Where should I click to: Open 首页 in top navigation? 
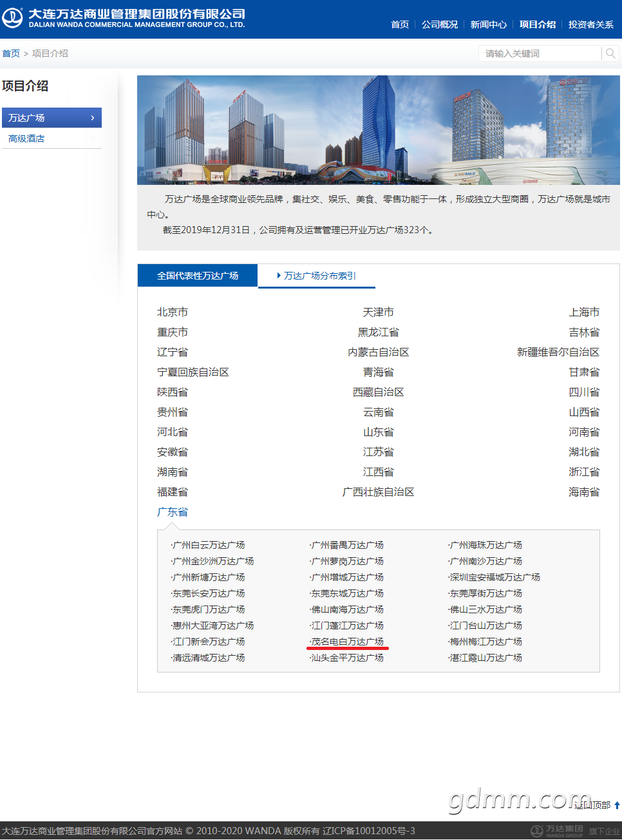tap(400, 24)
